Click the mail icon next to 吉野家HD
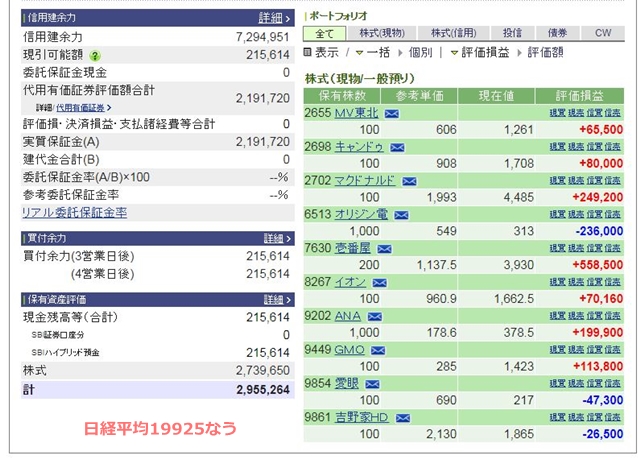The height and width of the screenshot is (459, 640). point(403,418)
